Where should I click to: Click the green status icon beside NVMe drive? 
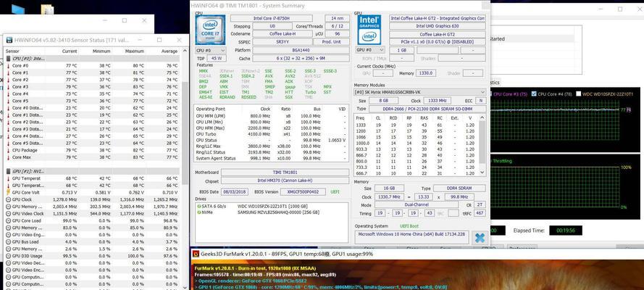coord(199,212)
